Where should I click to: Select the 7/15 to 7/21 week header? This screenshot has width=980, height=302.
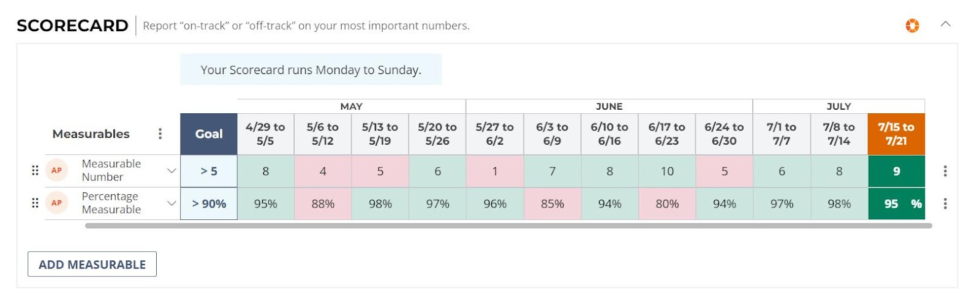896,134
